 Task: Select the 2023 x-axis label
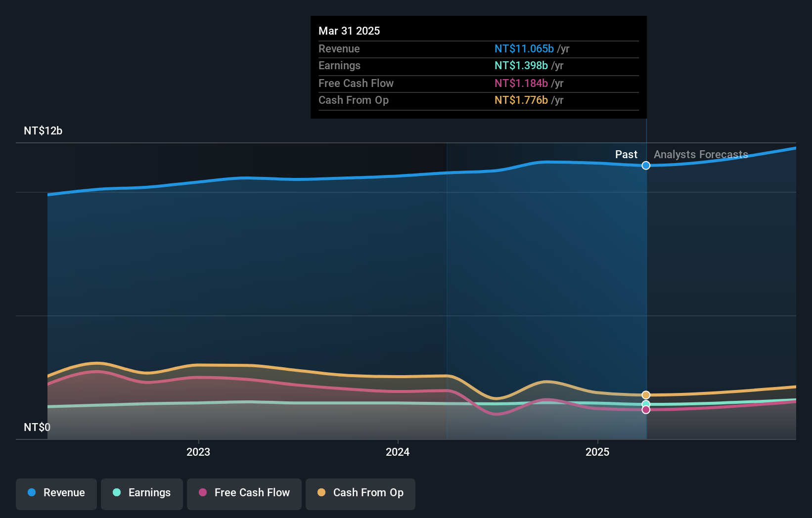click(x=198, y=452)
